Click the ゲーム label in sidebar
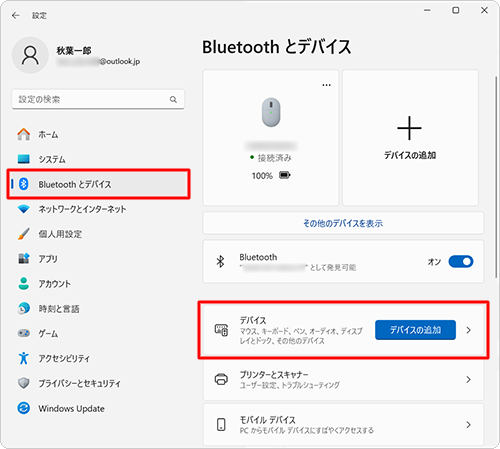The width and height of the screenshot is (500, 449). 48,333
